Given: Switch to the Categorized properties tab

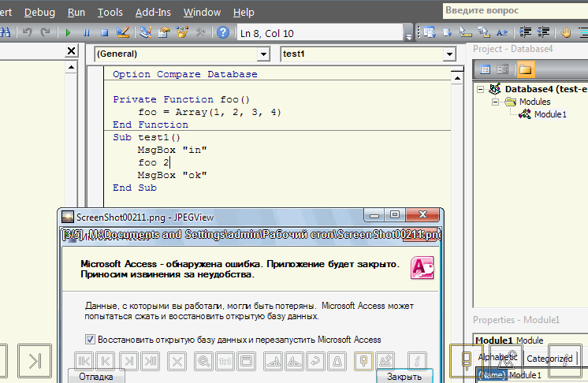Looking at the screenshot, I should 549,359.
